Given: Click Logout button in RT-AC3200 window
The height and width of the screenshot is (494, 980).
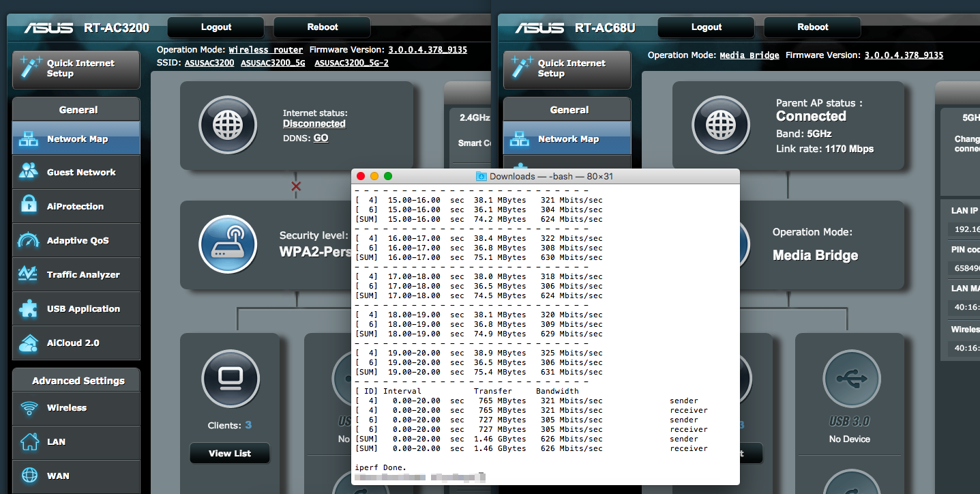Looking at the screenshot, I should tap(216, 27).
